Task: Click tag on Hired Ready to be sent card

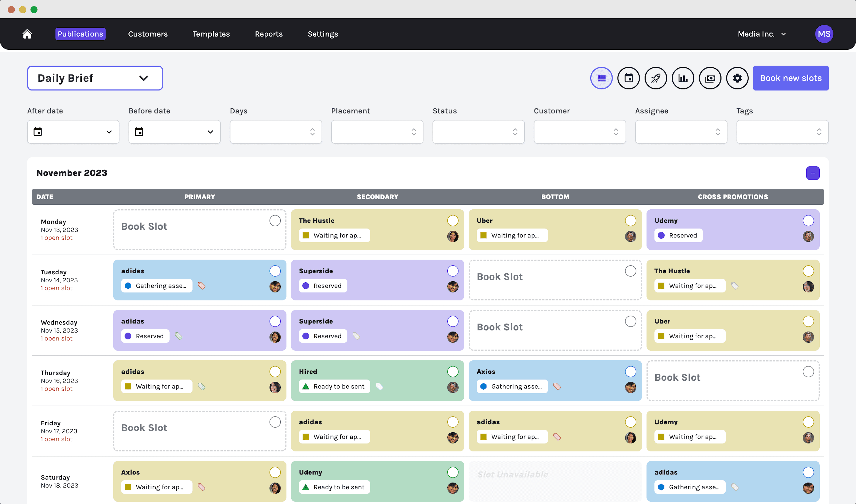Action: tap(379, 386)
